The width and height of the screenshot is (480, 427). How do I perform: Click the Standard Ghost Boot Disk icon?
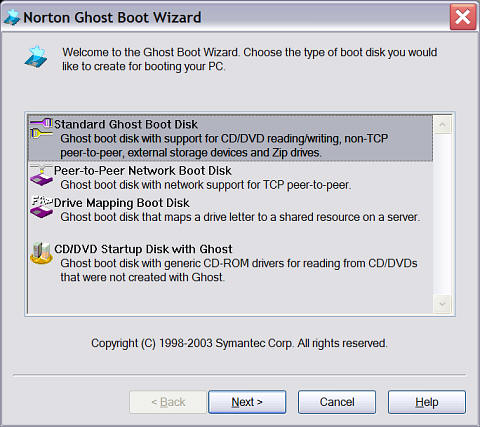pos(41,129)
